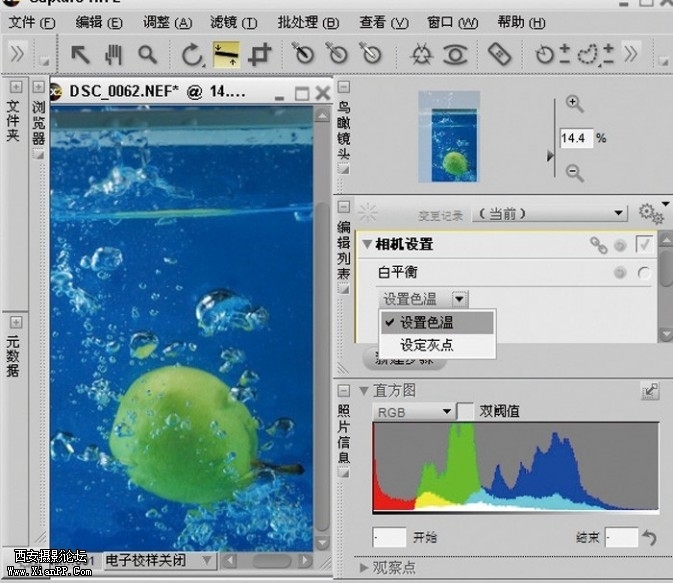
Task: Collapse the 编辑列表 panel
Action: (343, 207)
